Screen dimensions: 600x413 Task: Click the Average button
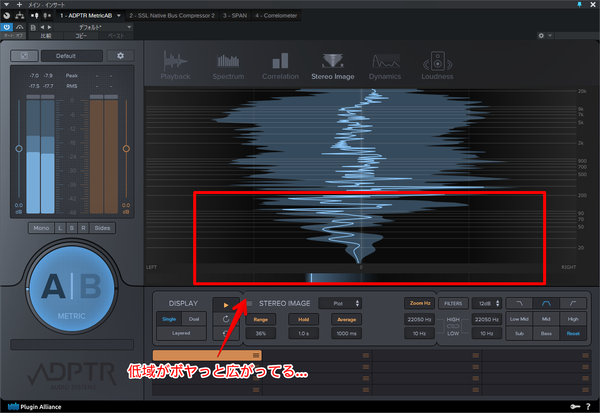[347, 319]
